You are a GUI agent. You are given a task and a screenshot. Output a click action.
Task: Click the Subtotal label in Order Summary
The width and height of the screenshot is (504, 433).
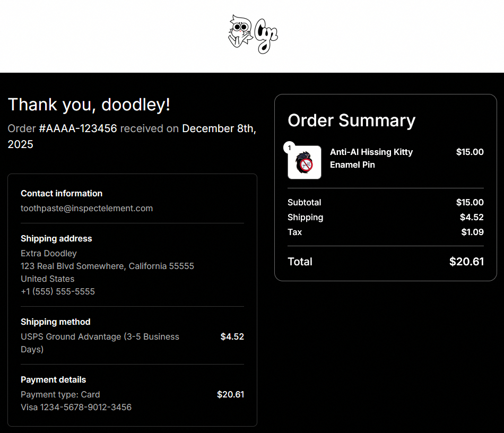coord(304,202)
